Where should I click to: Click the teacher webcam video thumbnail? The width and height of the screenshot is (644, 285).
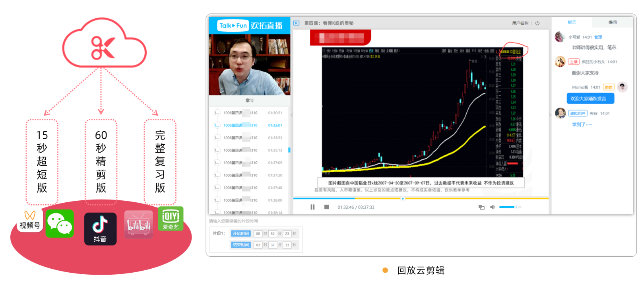250,65
